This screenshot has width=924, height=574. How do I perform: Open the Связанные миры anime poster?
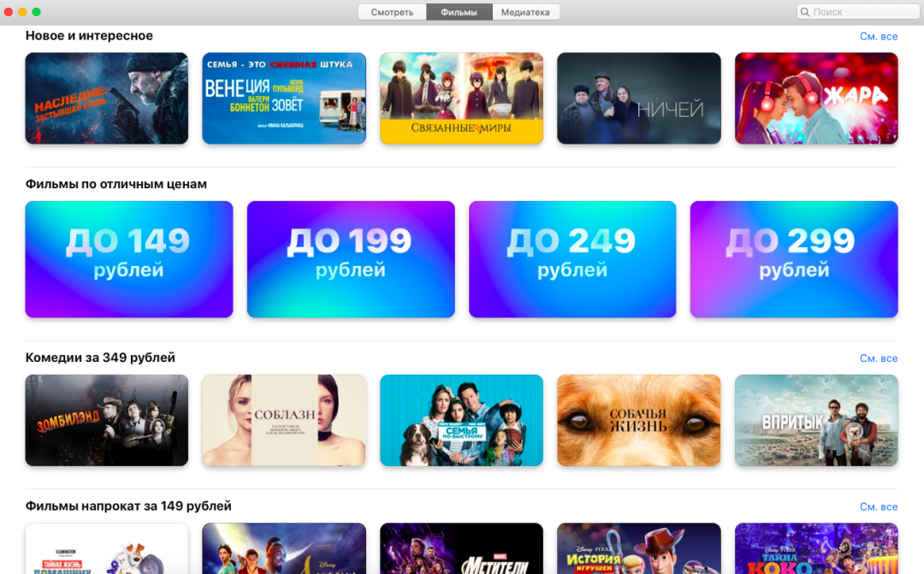[461, 98]
